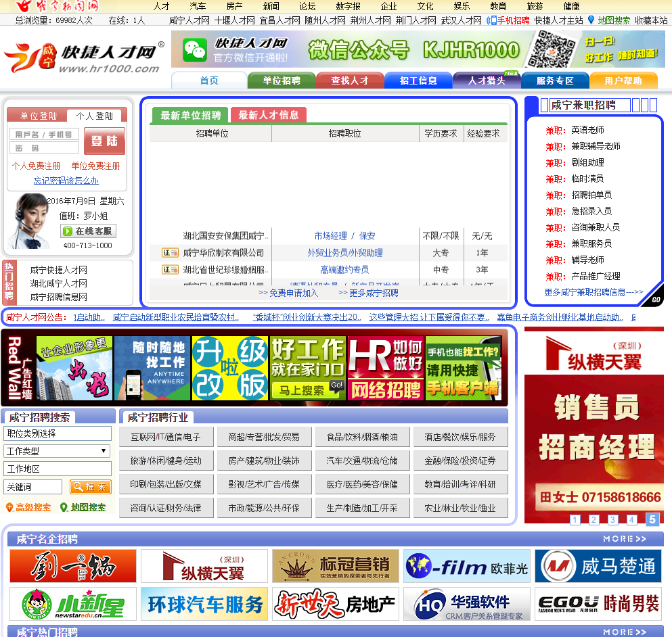The image size is (672, 637).
Task: Click the 个人免费注册 link
Action: [36, 166]
